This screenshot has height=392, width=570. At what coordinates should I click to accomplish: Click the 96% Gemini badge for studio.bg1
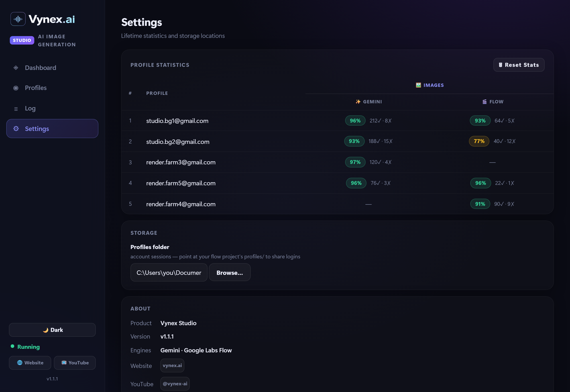coord(355,120)
